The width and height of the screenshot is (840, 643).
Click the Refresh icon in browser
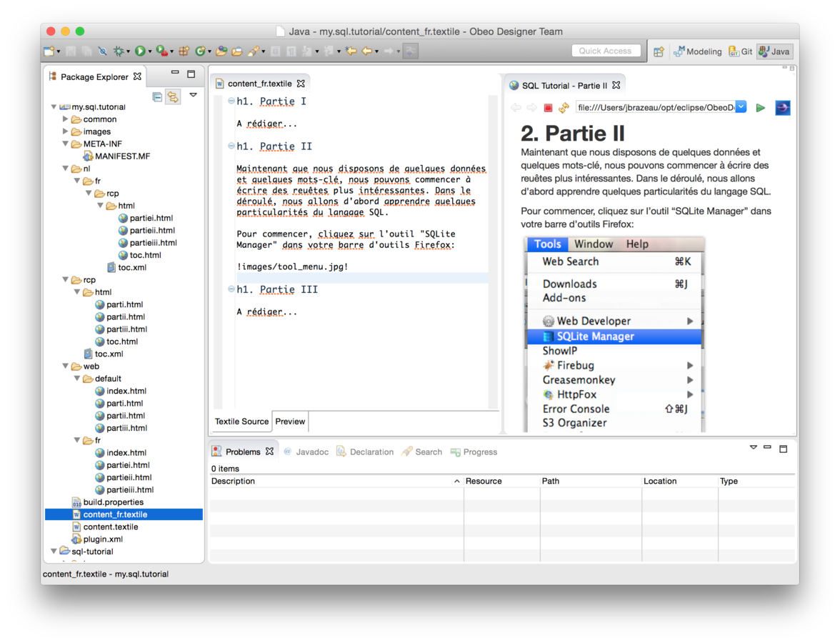click(x=564, y=108)
